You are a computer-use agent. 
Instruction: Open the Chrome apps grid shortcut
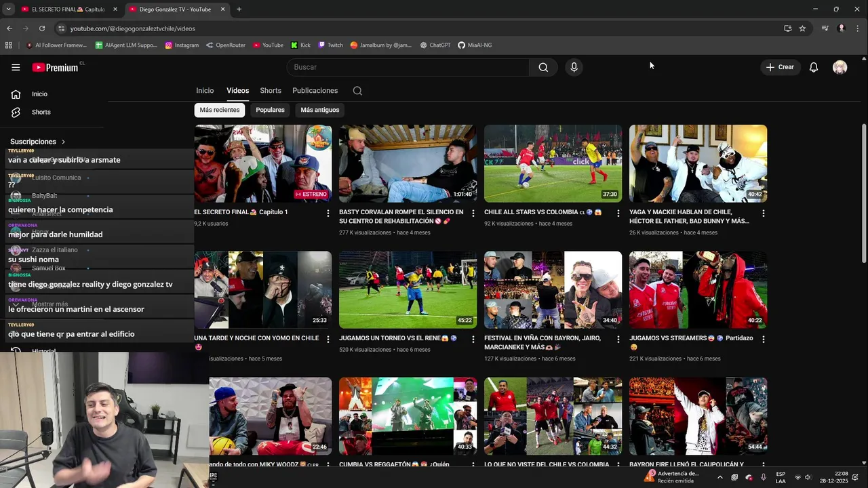pos(9,45)
